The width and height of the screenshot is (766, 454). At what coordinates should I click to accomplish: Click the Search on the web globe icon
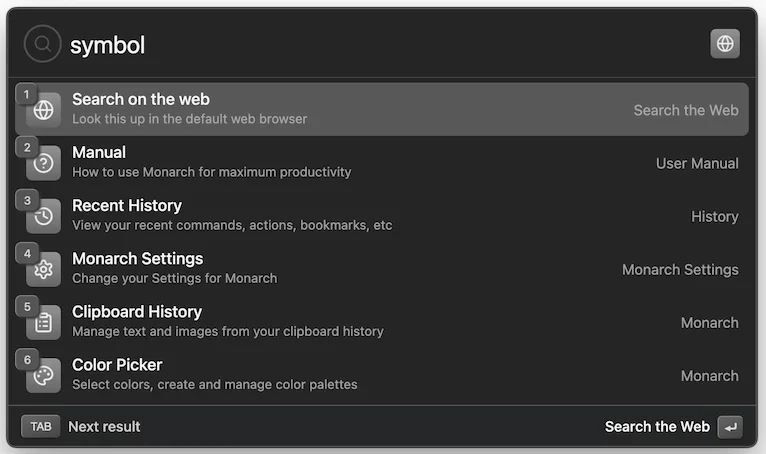pyautogui.click(x=44, y=111)
